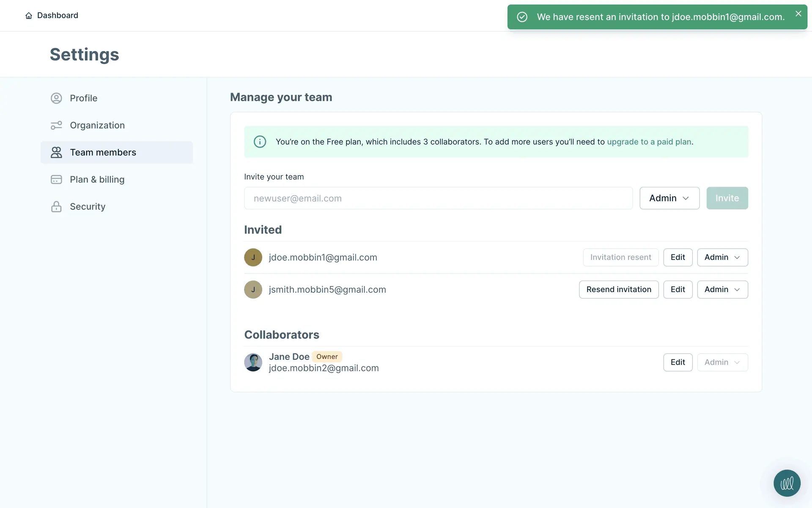812x508 pixels.
Task: Follow the upgrade to a paid plan link
Action: click(x=649, y=142)
